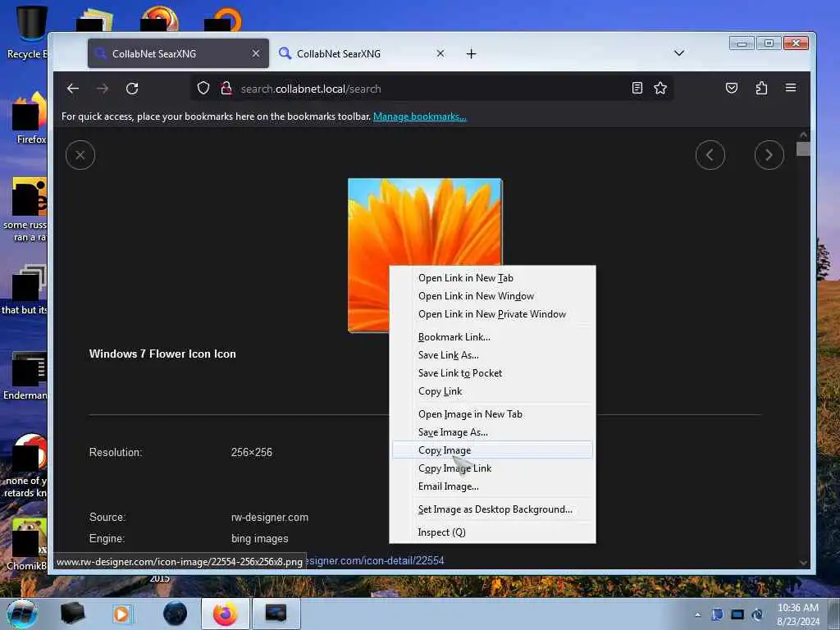Choose Open Link in New Private Window
This screenshot has height=630, width=840.
click(x=492, y=314)
